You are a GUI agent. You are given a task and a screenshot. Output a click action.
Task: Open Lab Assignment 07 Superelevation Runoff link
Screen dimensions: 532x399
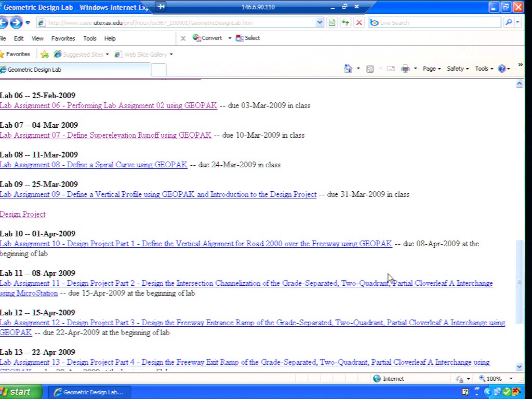click(105, 135)
